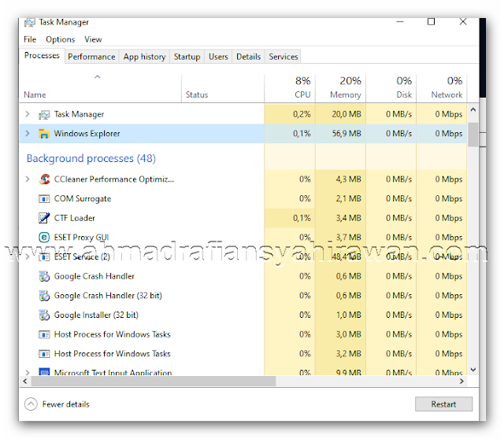Expand the Microsoft Text Input Application row
504x439 pixels.
28,373
